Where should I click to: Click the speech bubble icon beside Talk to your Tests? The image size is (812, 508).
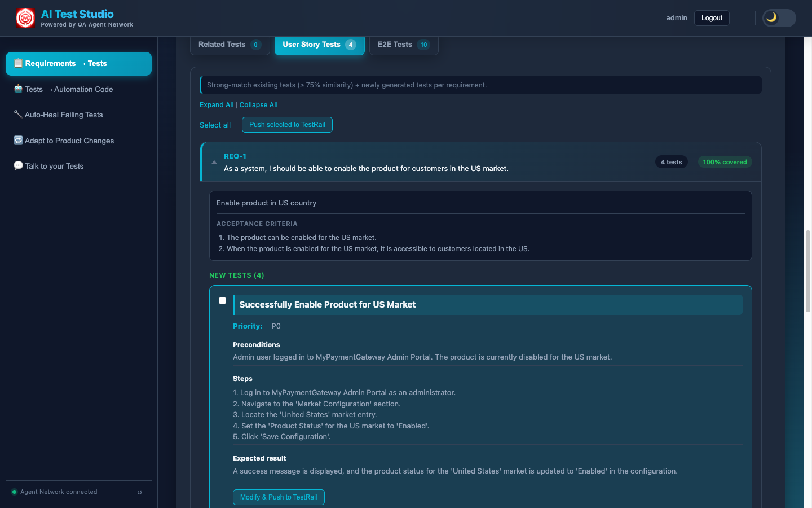tap(18, 165)
